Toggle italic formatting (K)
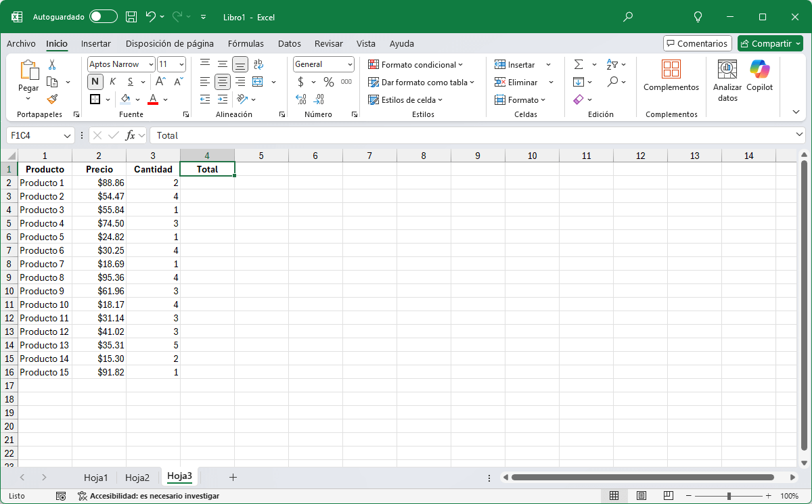The width and height of the screenshot is (812, 504). (112, 82)
